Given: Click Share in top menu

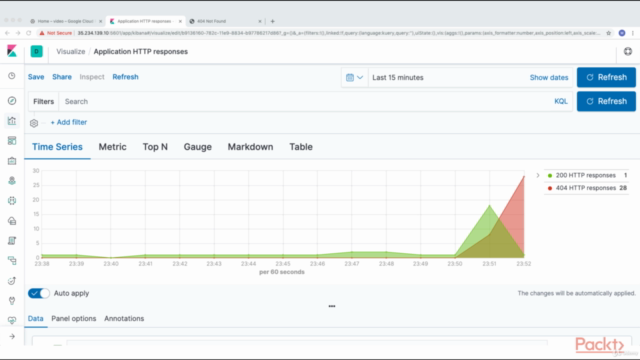Looking at the screenshot, I should [62, 77].
